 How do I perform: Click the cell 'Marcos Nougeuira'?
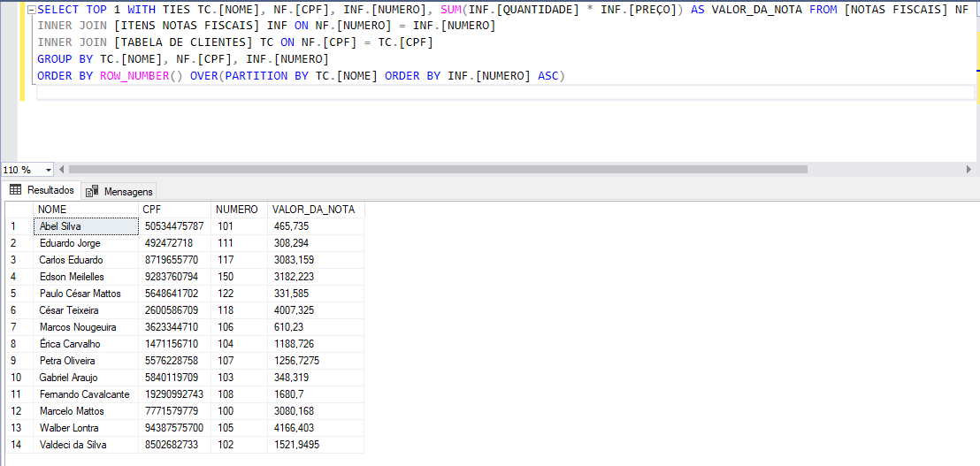pyautogui.click(x=86, y=327)
